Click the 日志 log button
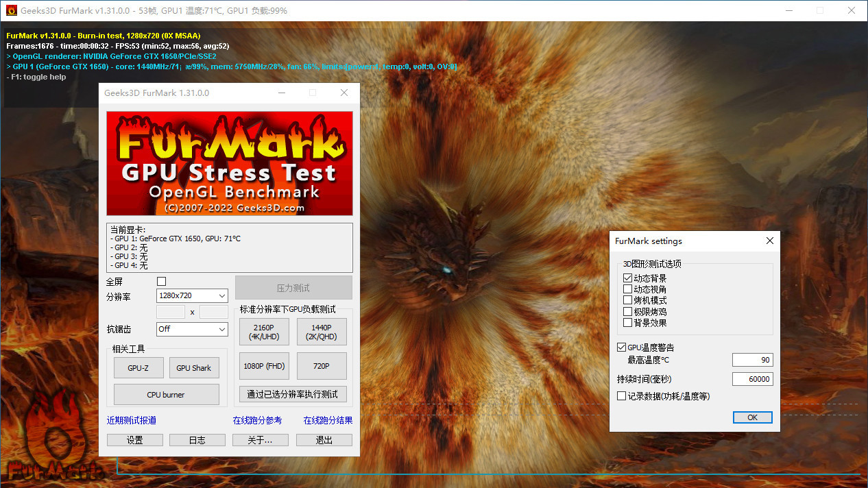The height and width of the screenshot is (488, 868). (x=197, y=440)
